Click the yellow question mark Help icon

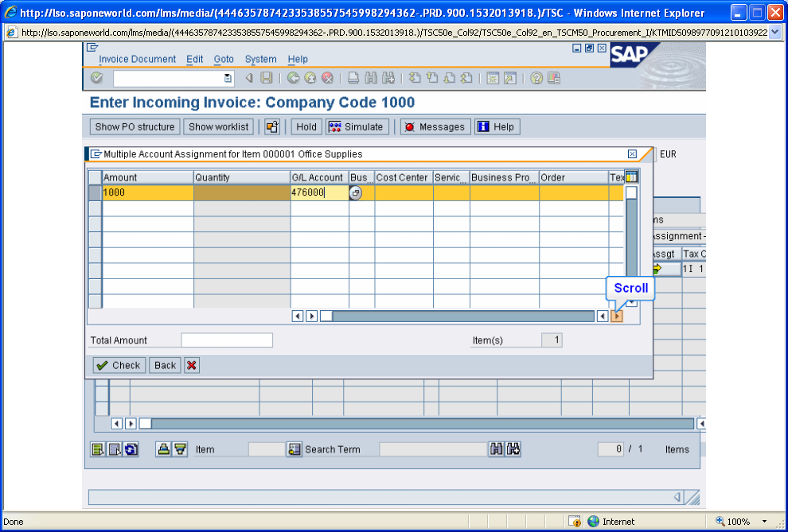point(536,78)
